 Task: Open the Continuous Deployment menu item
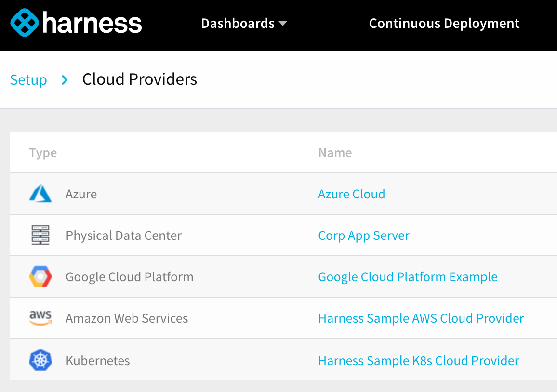[444, 24]
